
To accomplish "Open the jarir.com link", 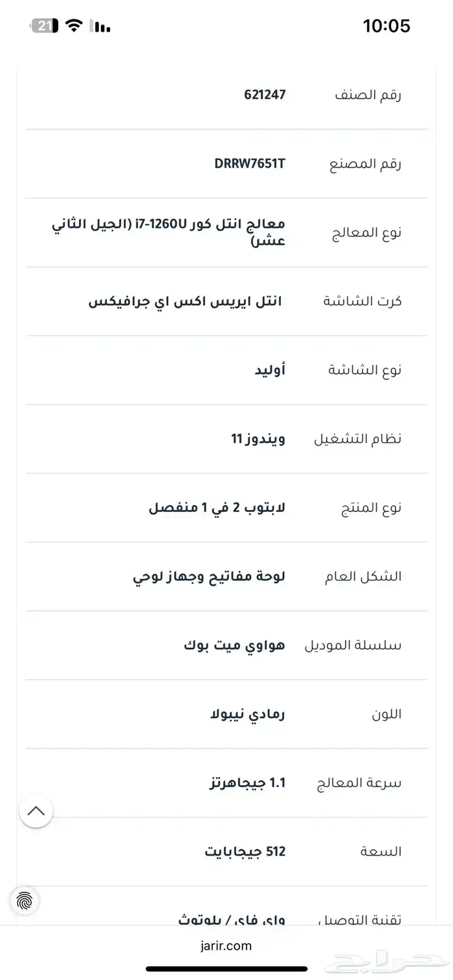I will 226,945.
